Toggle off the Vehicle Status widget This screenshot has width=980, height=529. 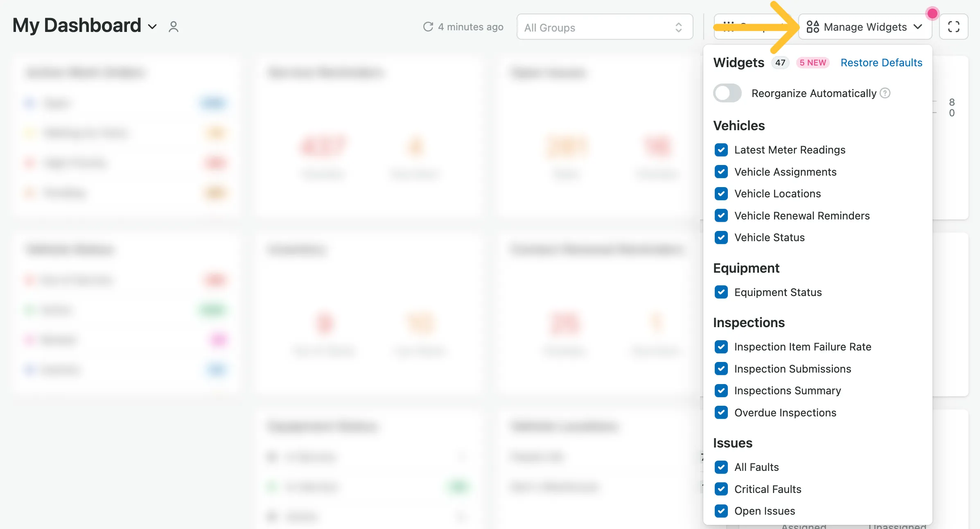click(x=721, y=237)
